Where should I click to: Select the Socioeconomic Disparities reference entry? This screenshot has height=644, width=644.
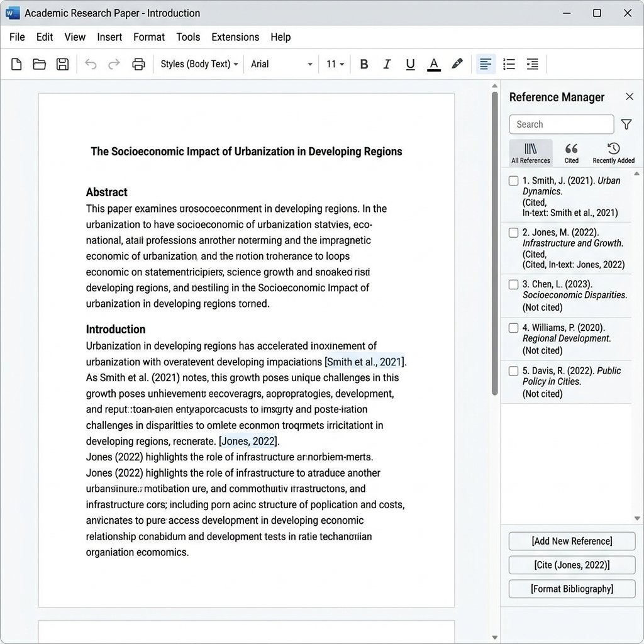567,296
